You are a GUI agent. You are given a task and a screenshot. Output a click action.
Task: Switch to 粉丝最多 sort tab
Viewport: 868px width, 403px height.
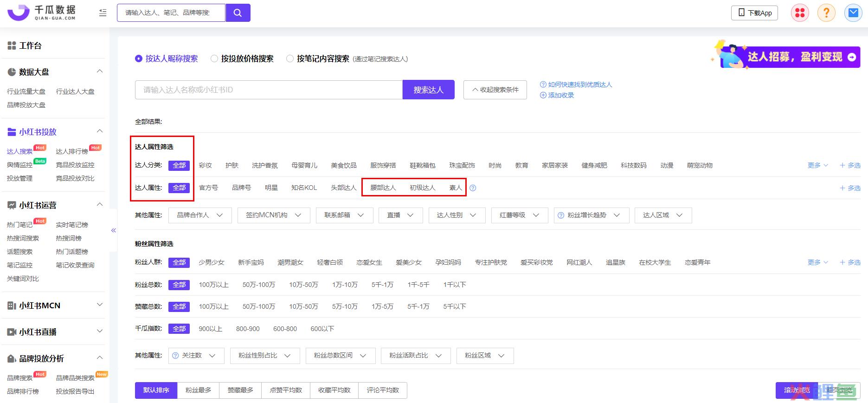[199, 390]
